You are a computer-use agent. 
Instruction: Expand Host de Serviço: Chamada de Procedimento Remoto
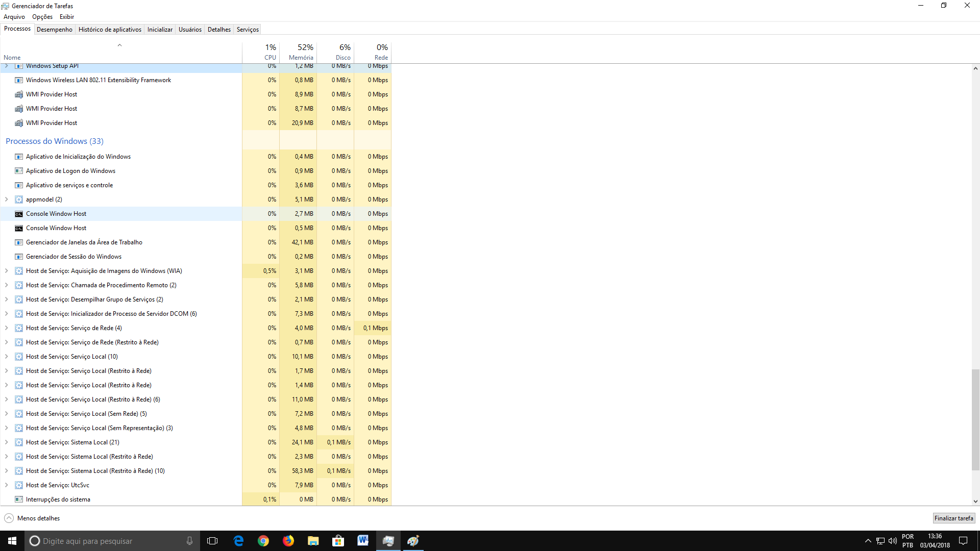pyautogui.click(x=7, y=285)
